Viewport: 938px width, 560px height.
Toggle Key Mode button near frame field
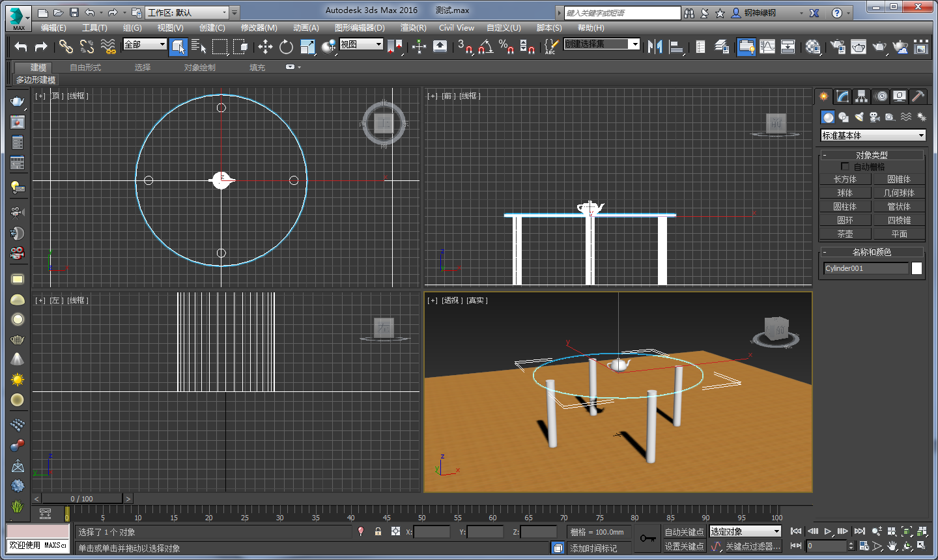[796, 546]
